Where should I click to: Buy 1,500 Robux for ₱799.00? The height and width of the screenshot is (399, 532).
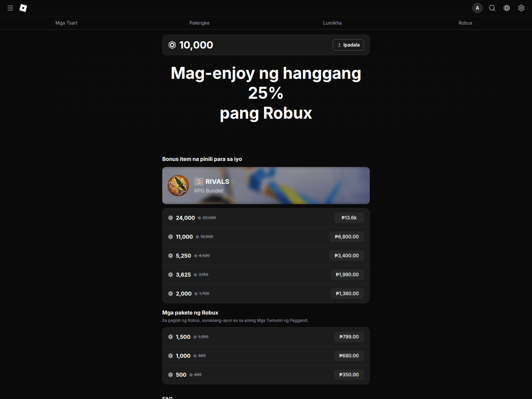349,337
